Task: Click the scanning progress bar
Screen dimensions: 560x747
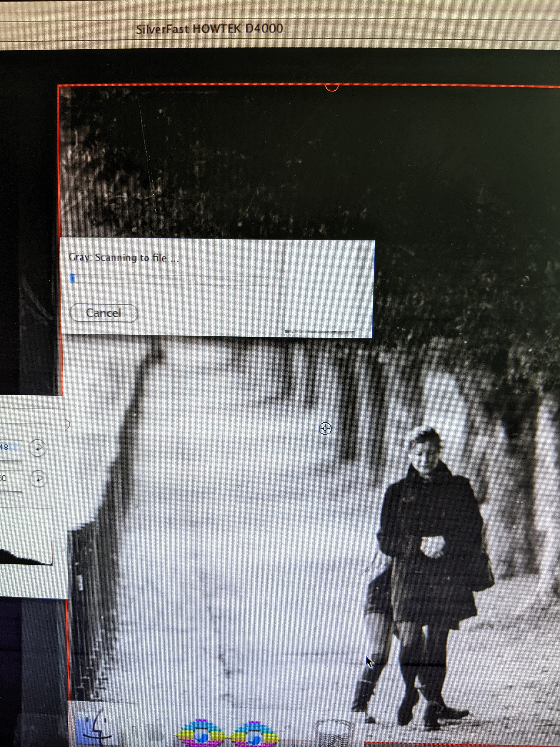Action: point(169,279)
